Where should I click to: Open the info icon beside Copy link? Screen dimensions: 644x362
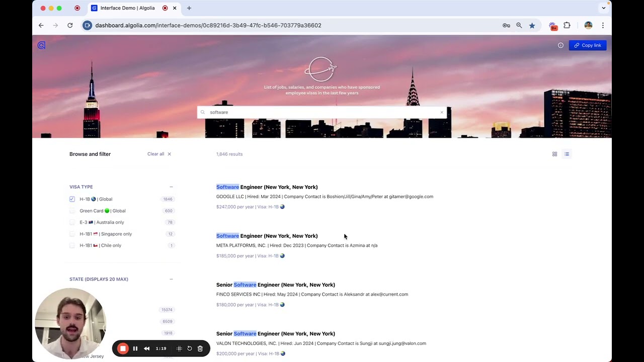[x=560, y=45]
